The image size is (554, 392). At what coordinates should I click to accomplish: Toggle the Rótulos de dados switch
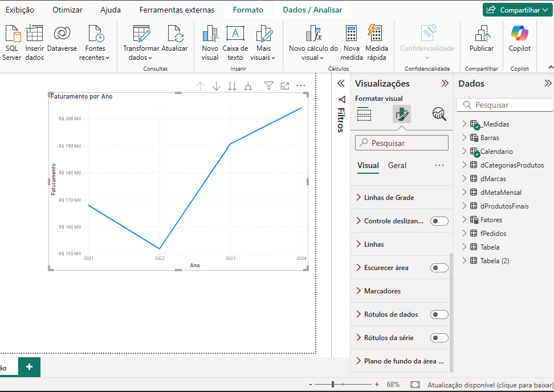(x=439, y=315)
